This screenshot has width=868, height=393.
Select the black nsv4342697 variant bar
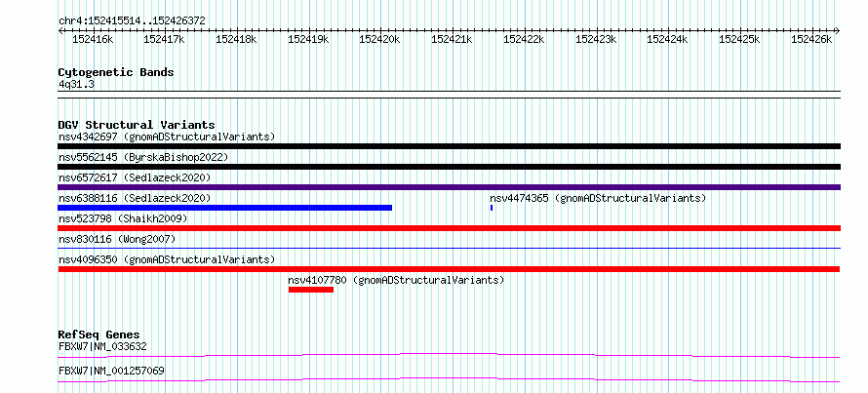[x=449, y=146]
